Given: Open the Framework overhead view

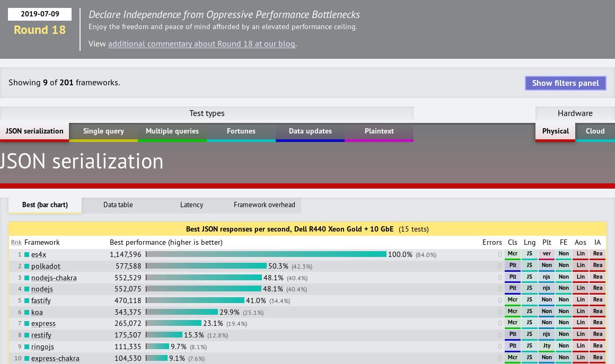Looking at the screenshot, I should click(265, 205).
